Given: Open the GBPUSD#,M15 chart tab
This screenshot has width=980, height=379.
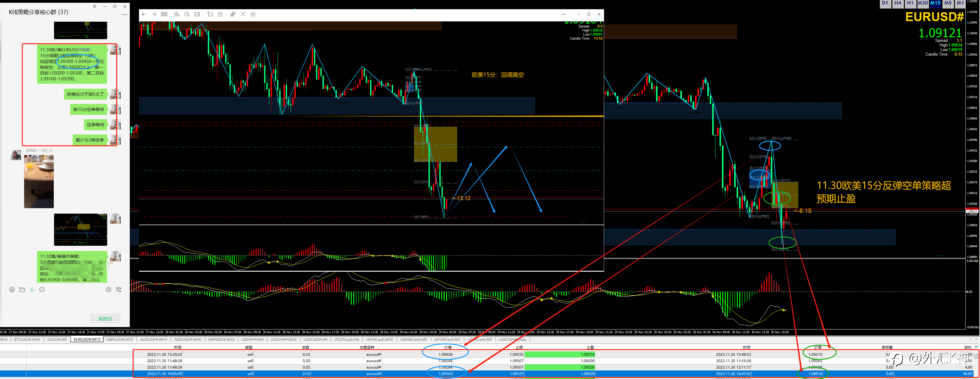Looking at the screenshot, I should pyautogui.click(x=120, y=339).
